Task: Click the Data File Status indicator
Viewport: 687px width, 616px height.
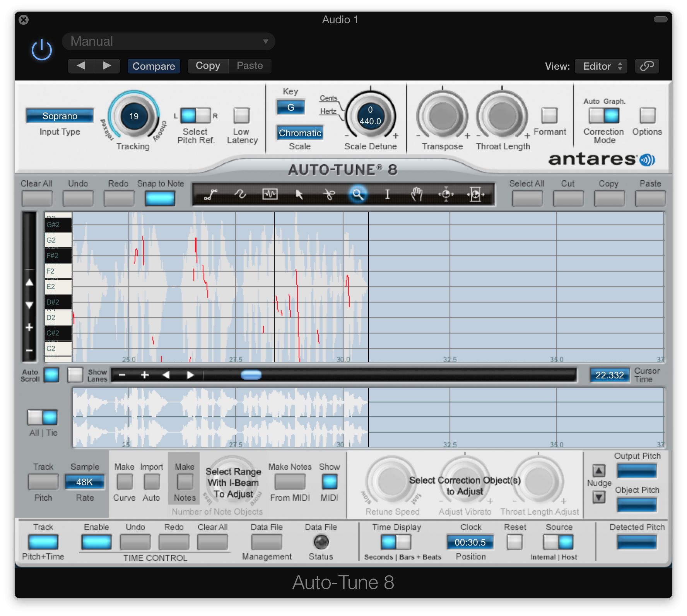Action: 321,542
